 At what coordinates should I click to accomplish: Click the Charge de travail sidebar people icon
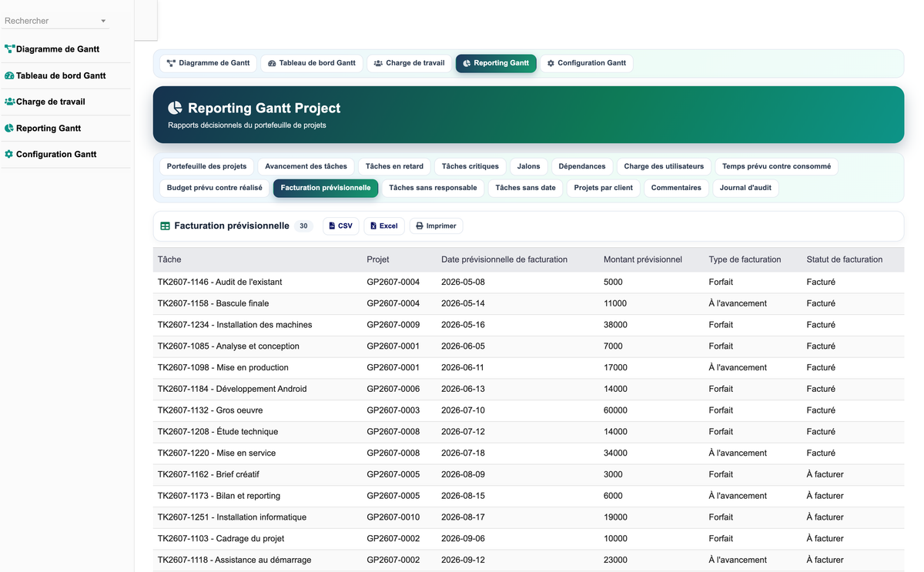(x=9, y=102)
